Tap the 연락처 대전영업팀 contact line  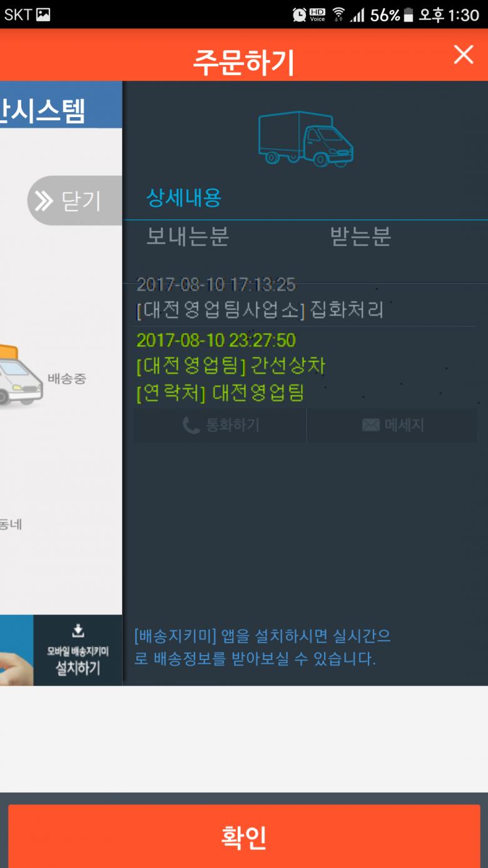click(x=220, y=393)
